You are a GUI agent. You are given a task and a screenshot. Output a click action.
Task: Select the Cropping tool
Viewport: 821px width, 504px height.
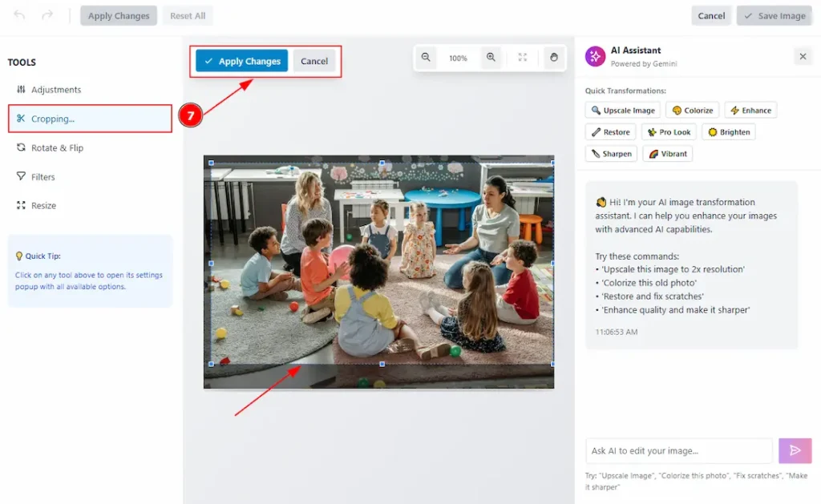pyautogui.click(x=53, y=119)
